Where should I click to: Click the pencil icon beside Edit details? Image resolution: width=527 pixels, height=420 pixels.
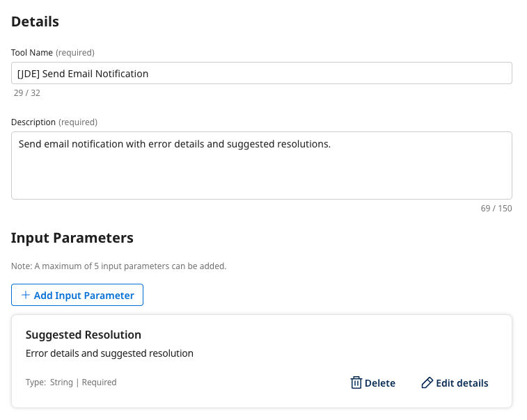tap(427, 383)
